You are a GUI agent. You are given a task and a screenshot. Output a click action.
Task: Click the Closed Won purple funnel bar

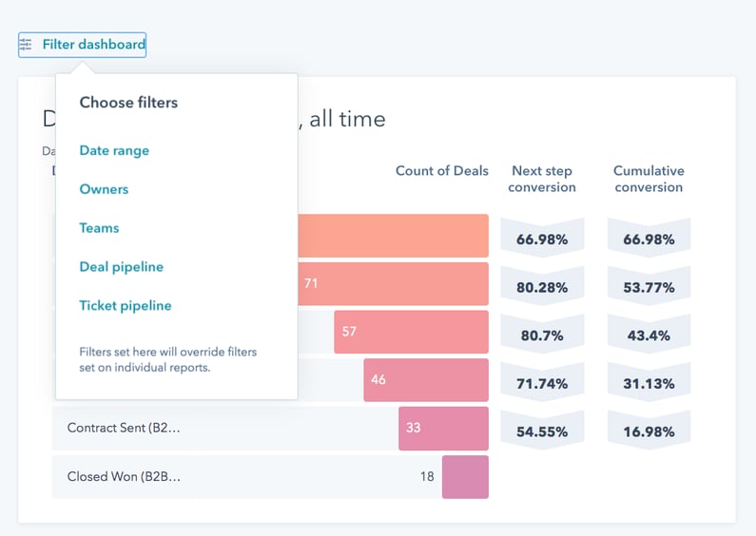pos(465,477)
